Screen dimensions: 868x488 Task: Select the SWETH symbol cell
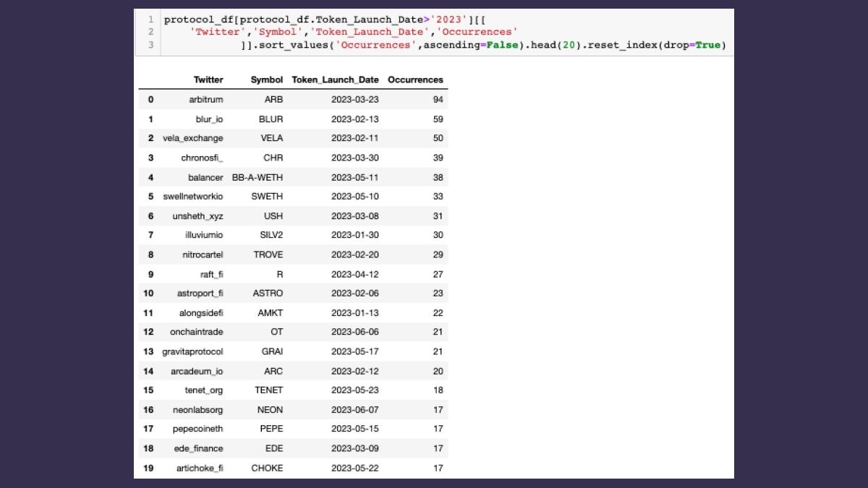point(268,197)
